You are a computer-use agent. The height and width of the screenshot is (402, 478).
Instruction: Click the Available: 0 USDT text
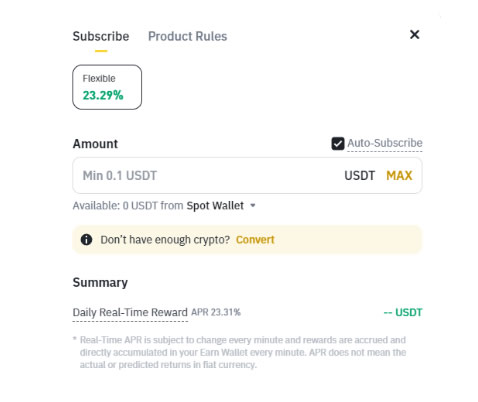pyautogui.click(x=115, y=206)
